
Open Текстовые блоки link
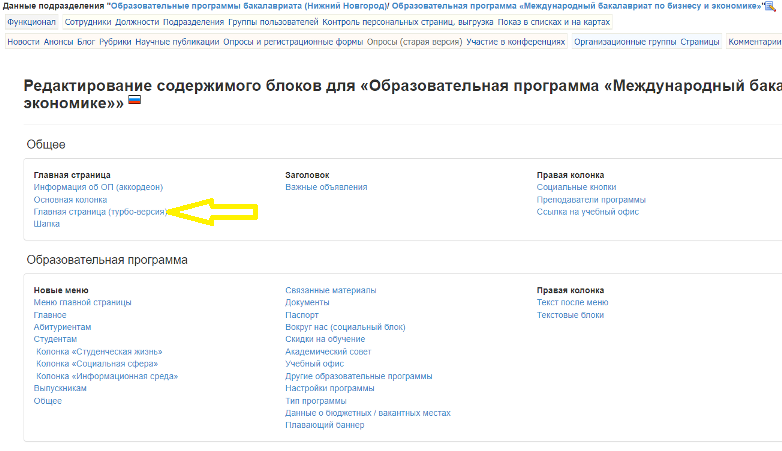[570, 315]
